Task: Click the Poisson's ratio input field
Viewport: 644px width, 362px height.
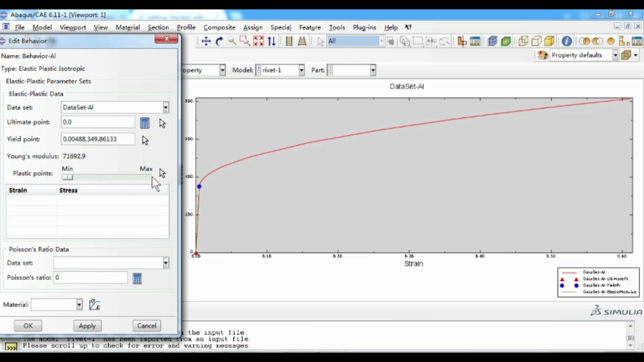Action: (91, 278)
